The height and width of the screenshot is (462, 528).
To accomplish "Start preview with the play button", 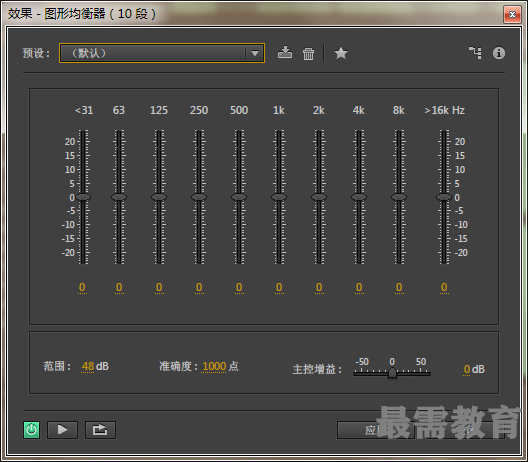I will (x=62, y=430).
